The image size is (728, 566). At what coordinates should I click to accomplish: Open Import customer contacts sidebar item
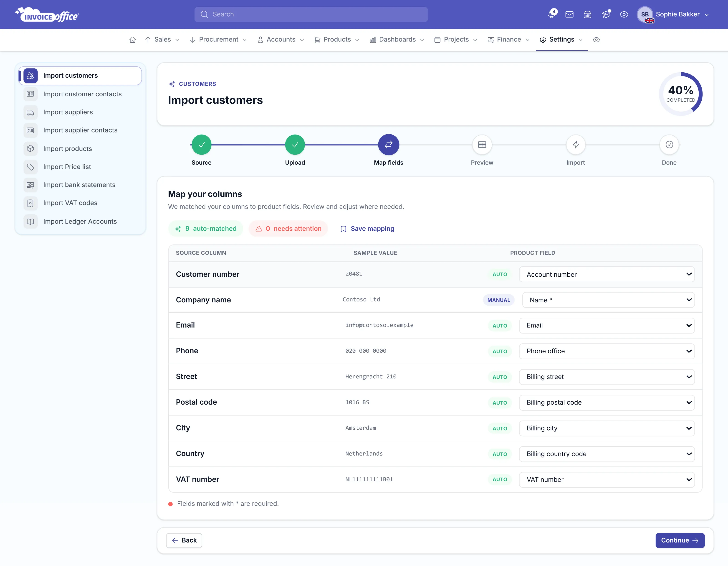(80, 94)
